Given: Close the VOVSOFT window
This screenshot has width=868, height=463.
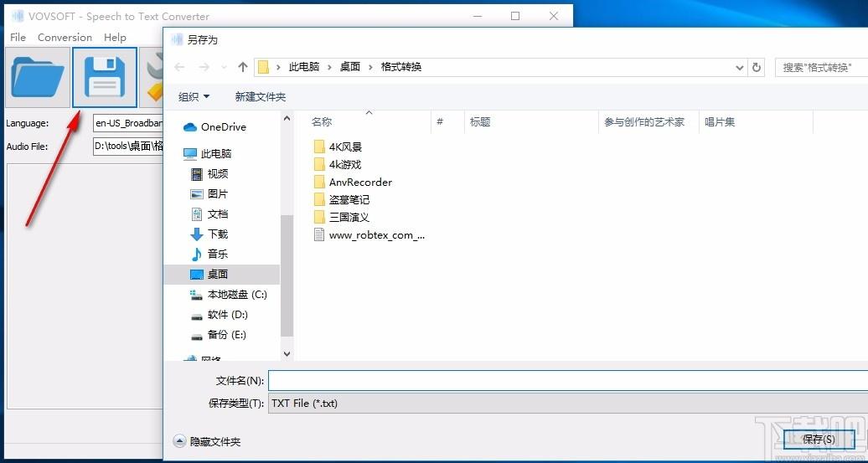Looking at the screenshot, I should coord(554,16).
